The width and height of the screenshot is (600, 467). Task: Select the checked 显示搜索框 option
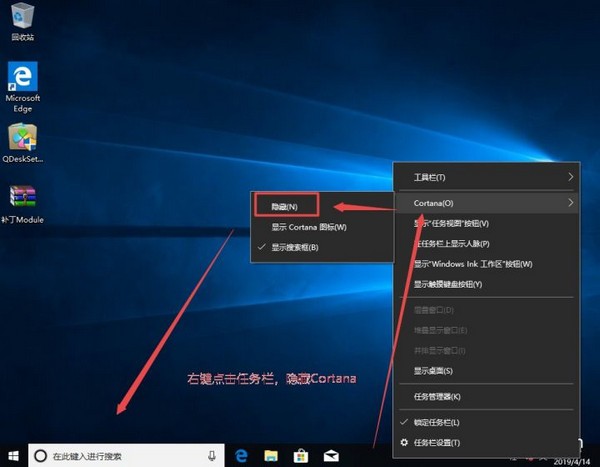[295, 247]
